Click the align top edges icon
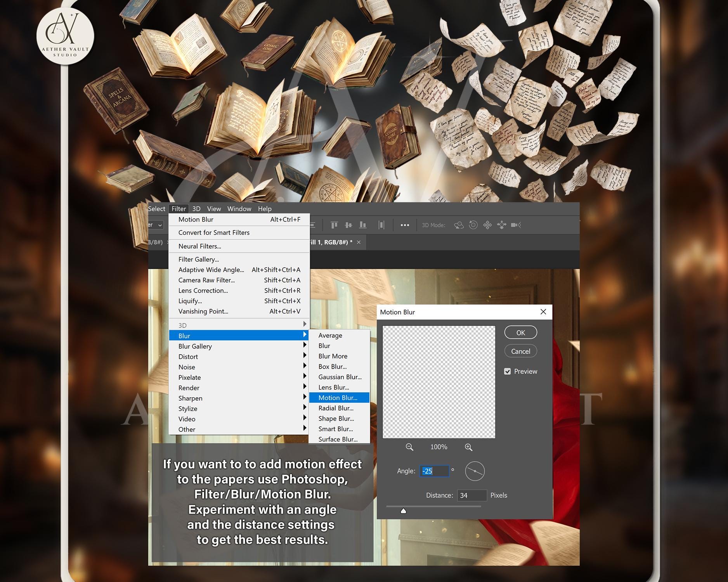728x582 pixels. click(x=334, y=225)
